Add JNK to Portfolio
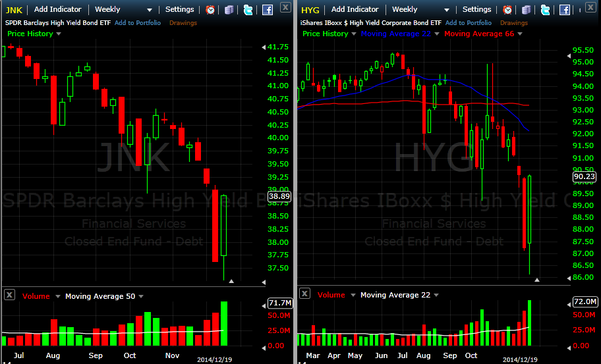Viewport: 601px width, 364px height. click(x=138, y=22)
